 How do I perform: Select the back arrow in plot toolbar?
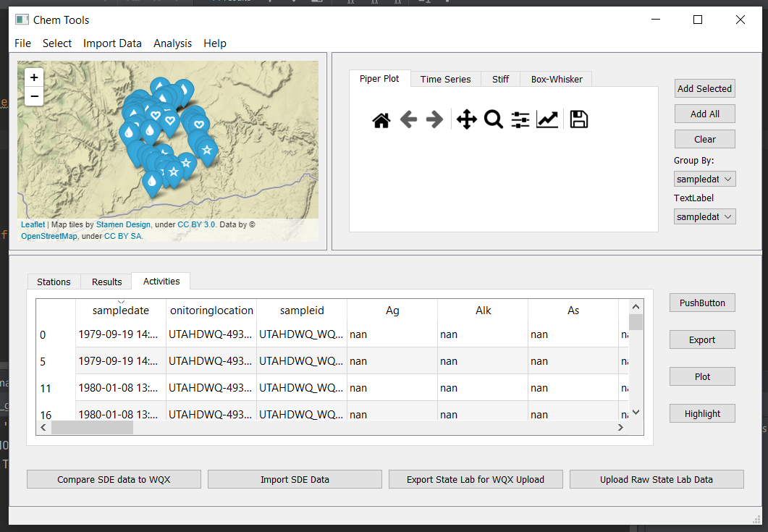tap(408, 120)
